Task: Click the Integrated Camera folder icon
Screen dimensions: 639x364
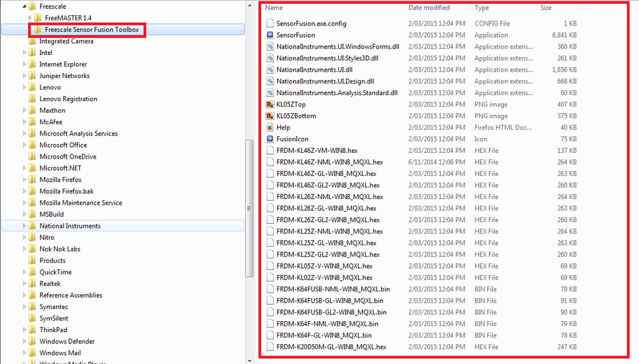Action: 32,41
